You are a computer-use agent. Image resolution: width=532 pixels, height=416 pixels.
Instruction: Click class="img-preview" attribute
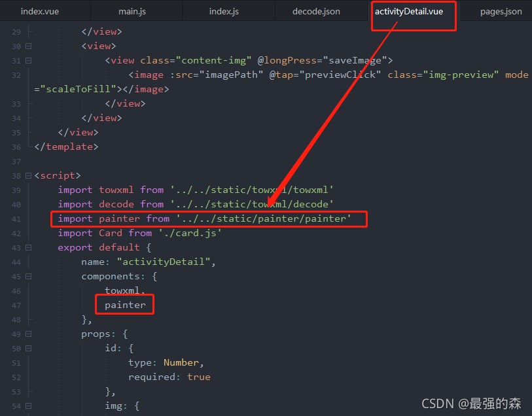443,75
